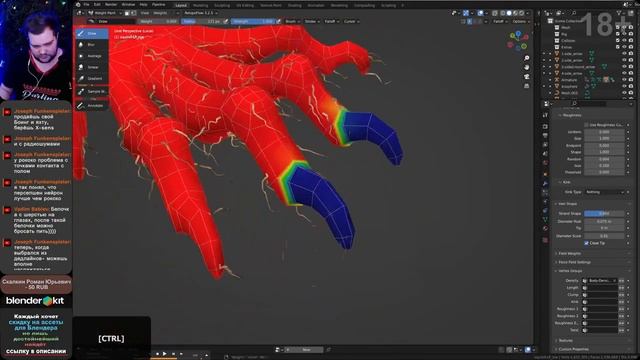This screenshot has height=360, width=640.
Task: Toggle render camera icon of Mesh collection
Action: coord(631,27)
